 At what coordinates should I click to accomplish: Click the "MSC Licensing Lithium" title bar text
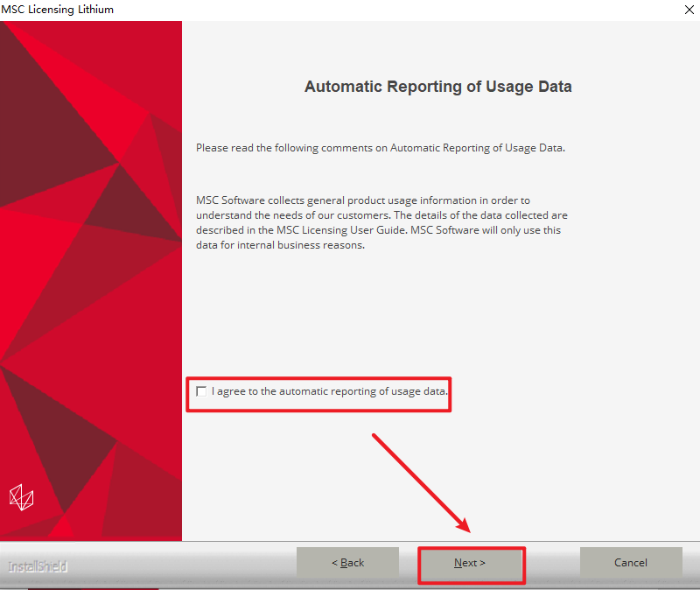(58, 10)
